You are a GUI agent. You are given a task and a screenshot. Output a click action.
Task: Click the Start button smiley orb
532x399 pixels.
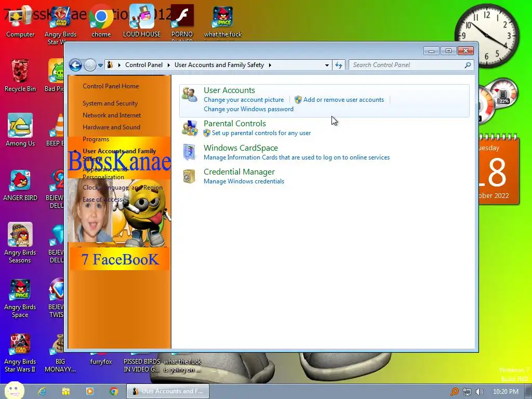(x=14, y=391)
